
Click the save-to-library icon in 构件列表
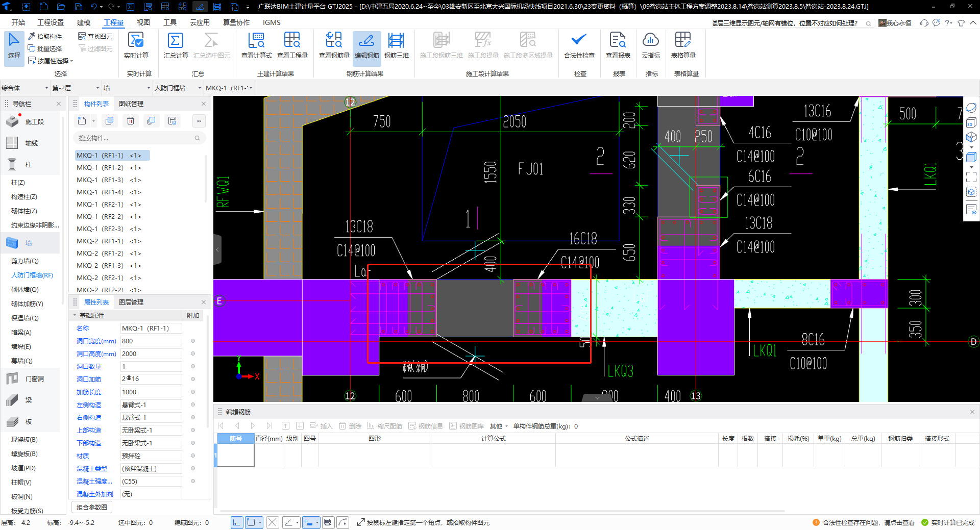[173, 121]
